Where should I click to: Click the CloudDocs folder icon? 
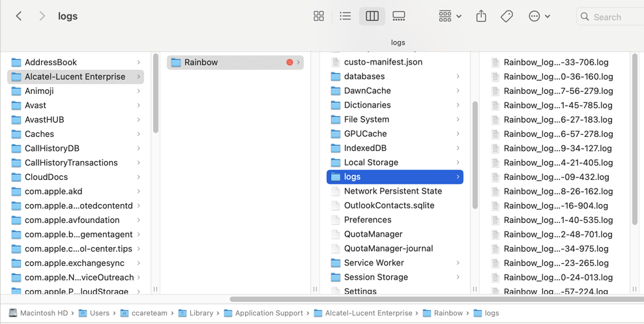(x=16, y=177)
